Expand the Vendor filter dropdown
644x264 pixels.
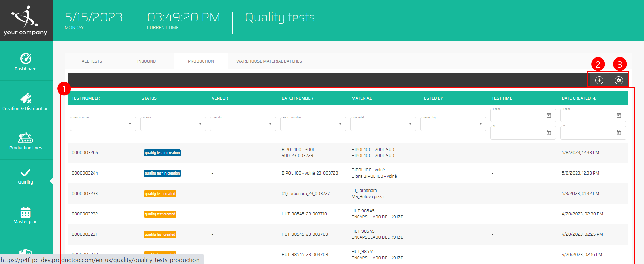pyautogui.click(x=270, y=124)
